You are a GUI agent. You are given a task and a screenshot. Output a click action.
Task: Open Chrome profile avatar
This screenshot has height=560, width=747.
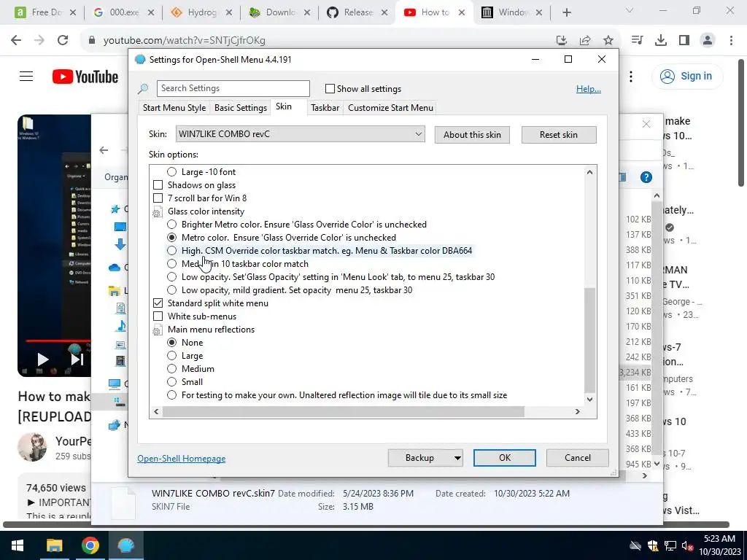[x=708, y=41]
